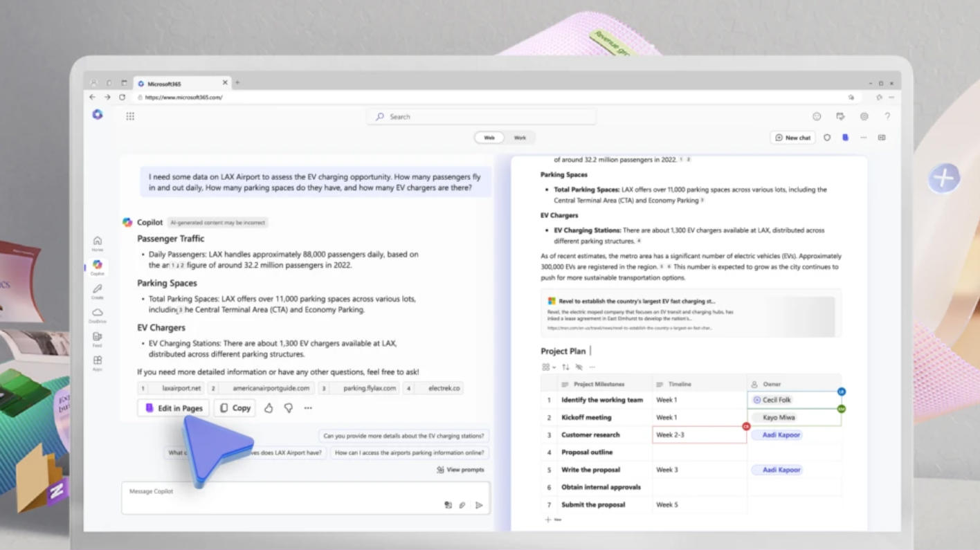
Task: Click the Timeline column header
Action: [x=700, y=384]
